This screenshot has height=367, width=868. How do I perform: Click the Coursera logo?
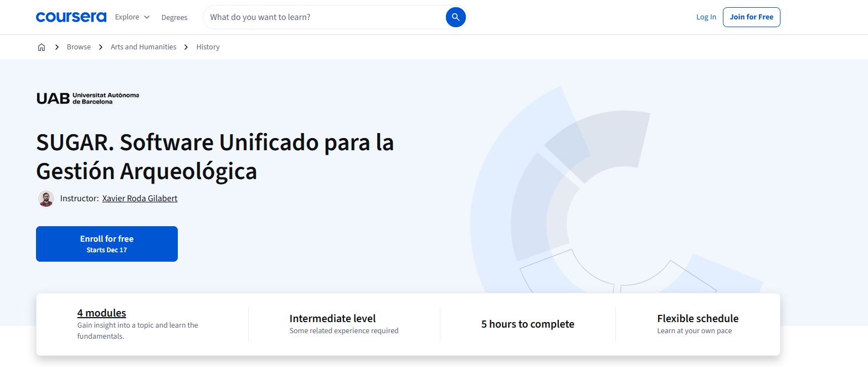pyautogui.click(x=71, y=17)
